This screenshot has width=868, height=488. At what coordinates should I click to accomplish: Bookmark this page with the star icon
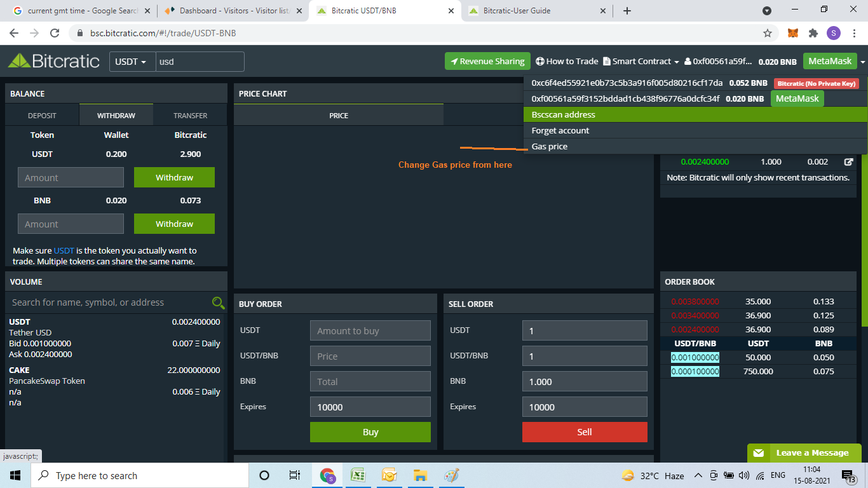pos(768,33)
